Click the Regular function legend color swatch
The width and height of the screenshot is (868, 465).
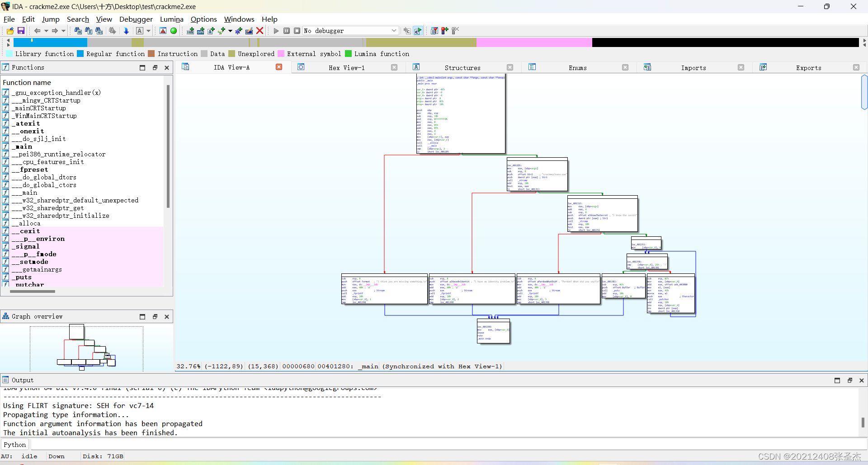(80, 54)
